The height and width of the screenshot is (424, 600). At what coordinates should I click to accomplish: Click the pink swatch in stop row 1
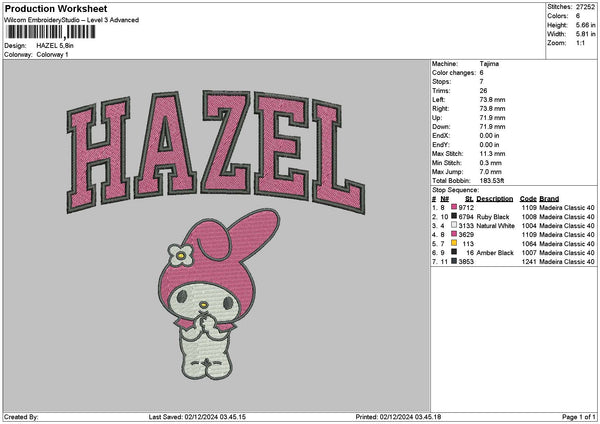(x=454, y=207)
